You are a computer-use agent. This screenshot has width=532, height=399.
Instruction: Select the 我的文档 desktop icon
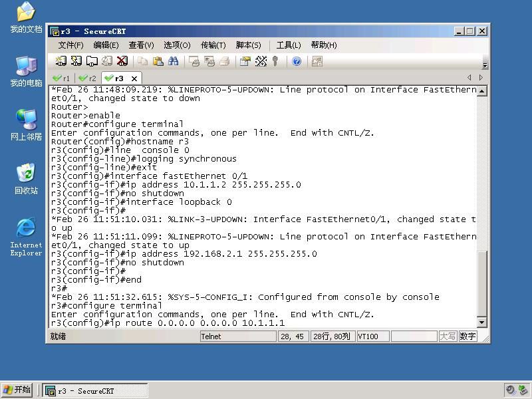click(26, 18)
